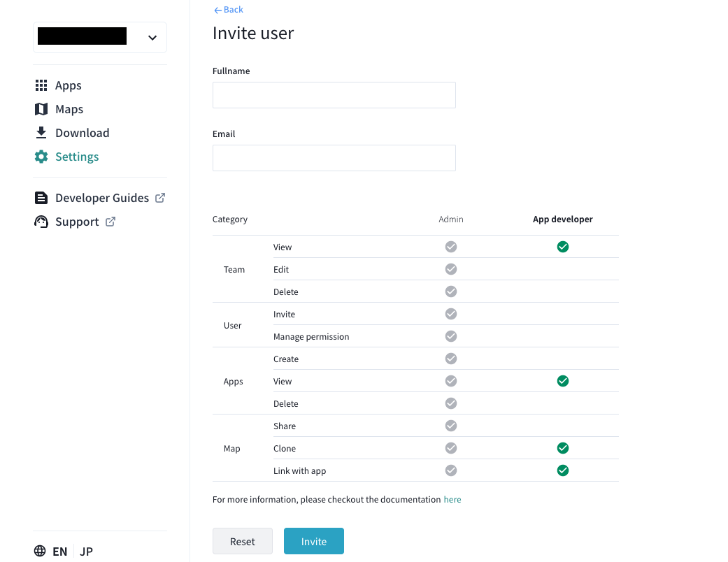This screenshot has height=562, width=728.
Task: Focus the Fullname input field
Action: (334, 95)
